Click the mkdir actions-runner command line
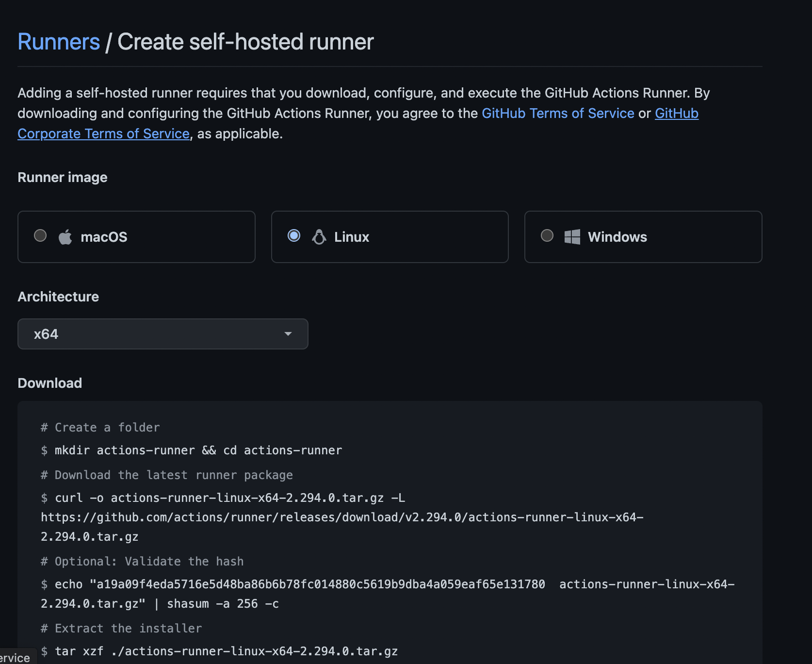Viewport: 812px width, 664px height. click(192, 450)
